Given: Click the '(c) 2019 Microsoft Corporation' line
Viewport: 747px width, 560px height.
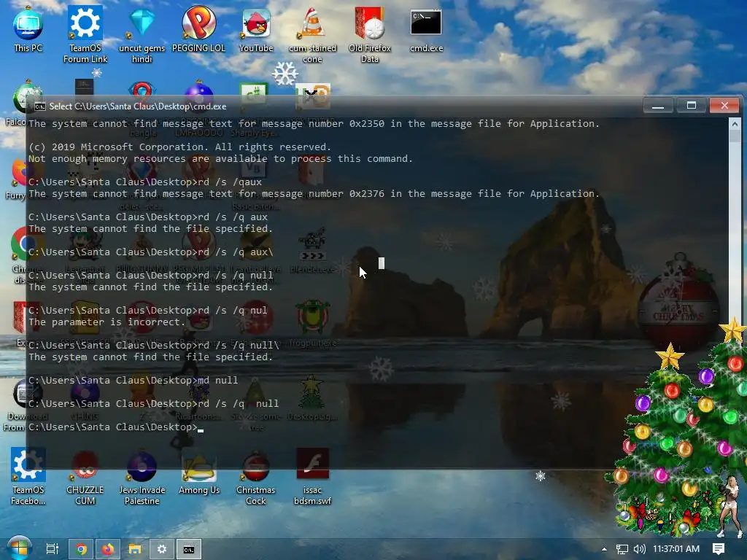Looking at the screenshot, I should click(x=179, y=147).
